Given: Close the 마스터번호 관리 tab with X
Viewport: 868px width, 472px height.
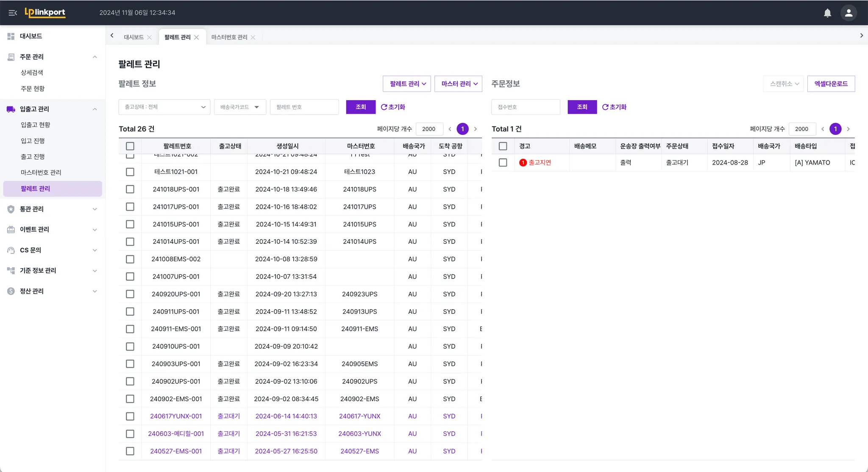Looking at the screenshot, I should click(x=253, y=37).
